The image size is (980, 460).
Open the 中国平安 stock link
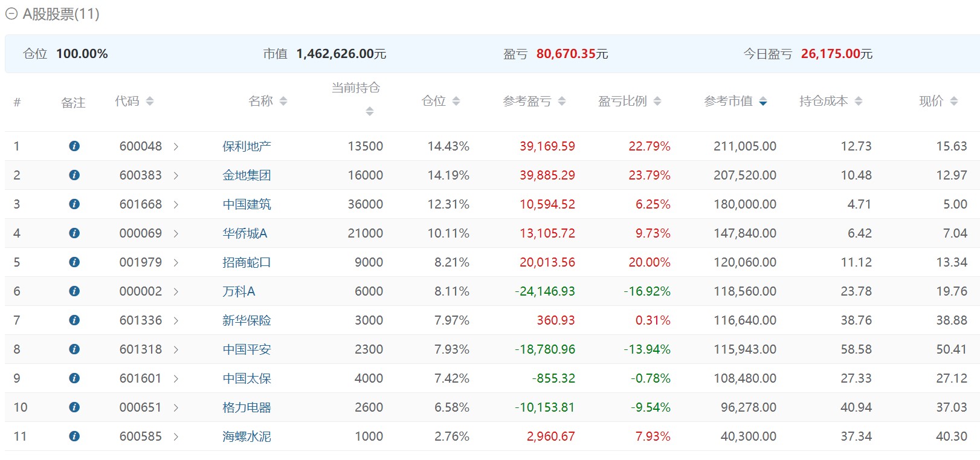247,349
